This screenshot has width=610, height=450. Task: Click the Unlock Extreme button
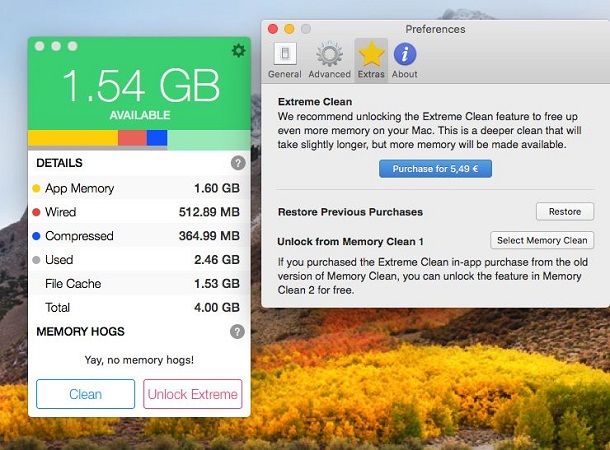(x=193, y=394)
